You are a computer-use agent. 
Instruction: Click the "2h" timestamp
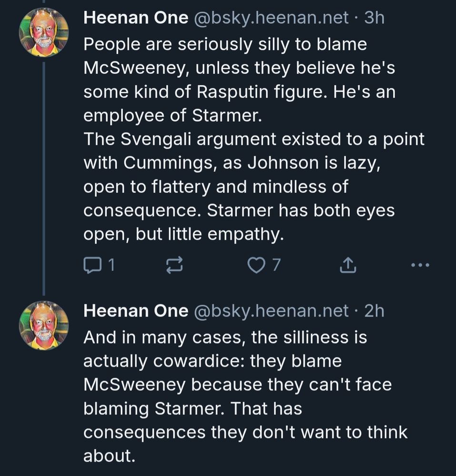click(374, 311)
